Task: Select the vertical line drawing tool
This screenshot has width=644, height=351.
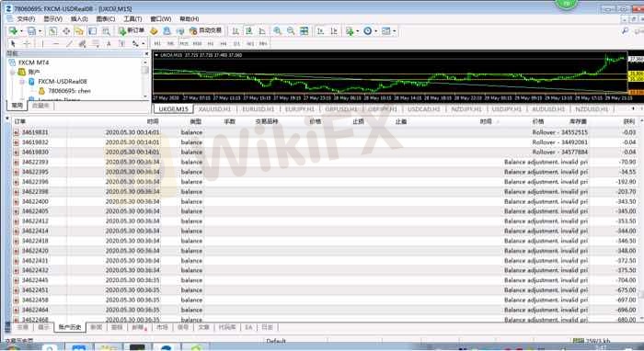Action: click(42, 43)
